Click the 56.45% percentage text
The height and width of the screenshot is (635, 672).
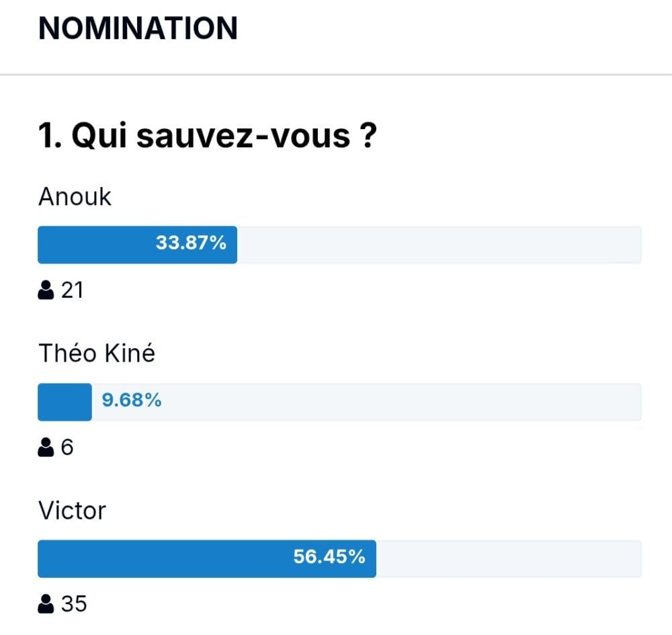(x=329, y=557)
